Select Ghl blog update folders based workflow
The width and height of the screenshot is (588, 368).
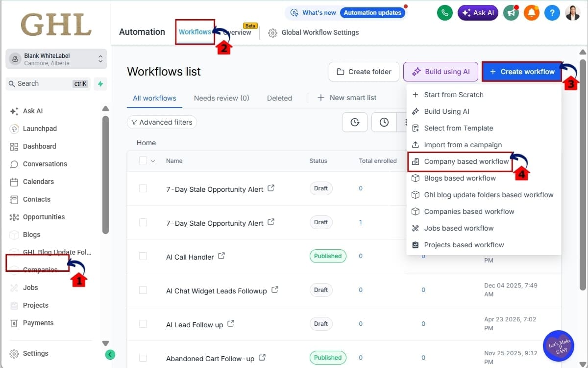(484, 195)
